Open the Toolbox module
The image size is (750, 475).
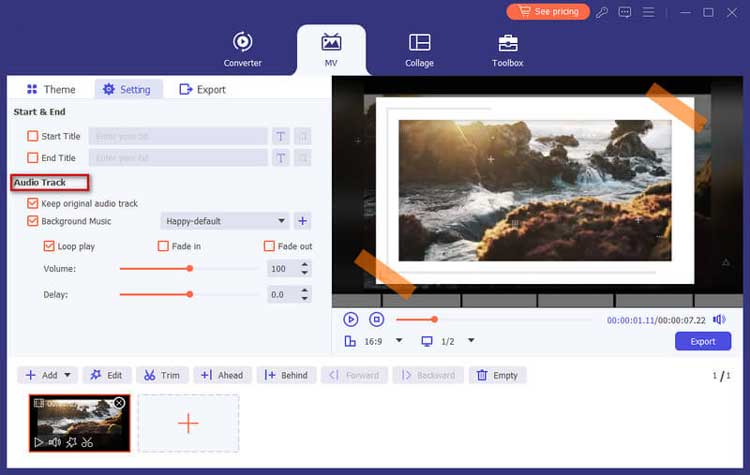click(x=507, y=50)
